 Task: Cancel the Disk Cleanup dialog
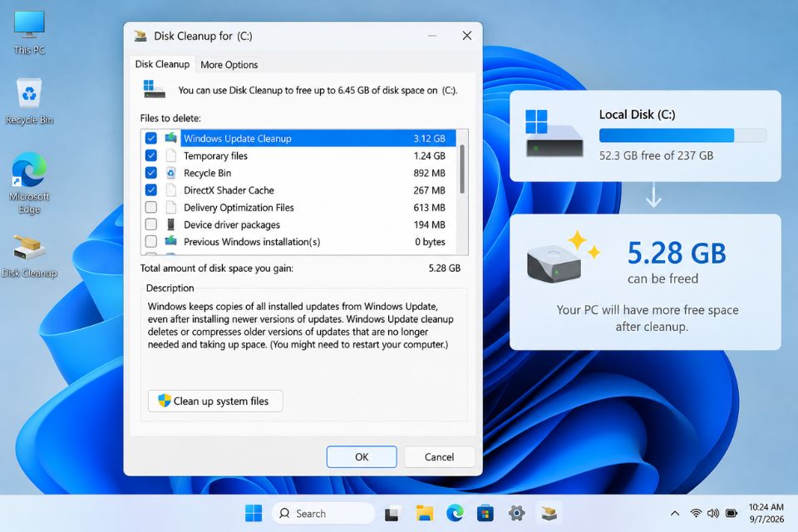pos(439,456)
